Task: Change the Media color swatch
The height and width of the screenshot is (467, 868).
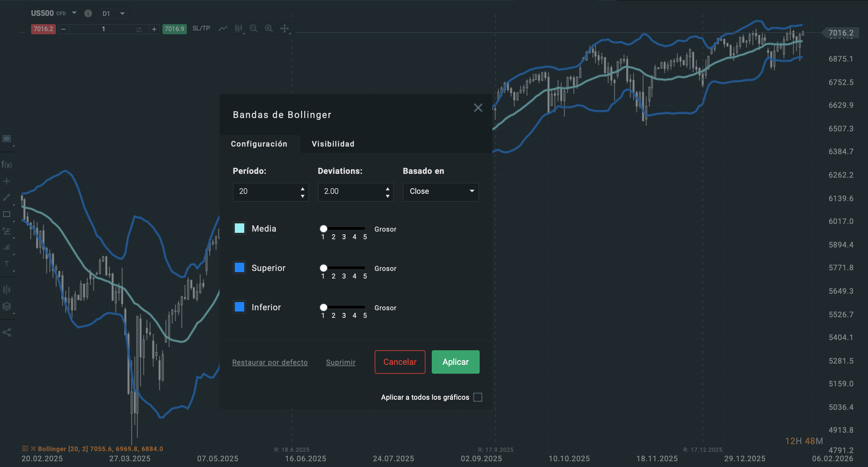Action: tap(239, 228)
